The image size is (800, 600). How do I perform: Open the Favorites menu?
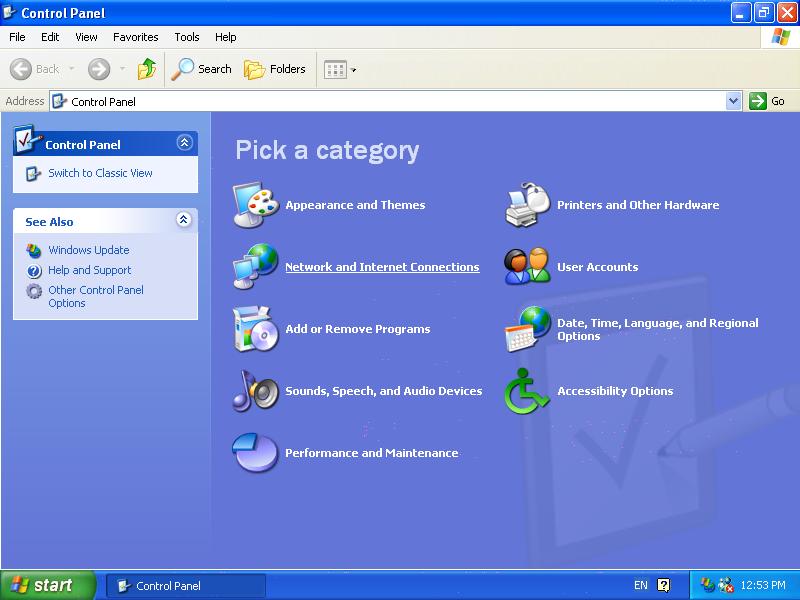tap(136, 37)
